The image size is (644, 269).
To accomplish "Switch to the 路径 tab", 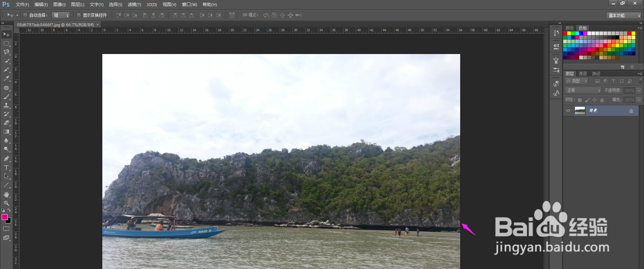I will click(596, 73).
